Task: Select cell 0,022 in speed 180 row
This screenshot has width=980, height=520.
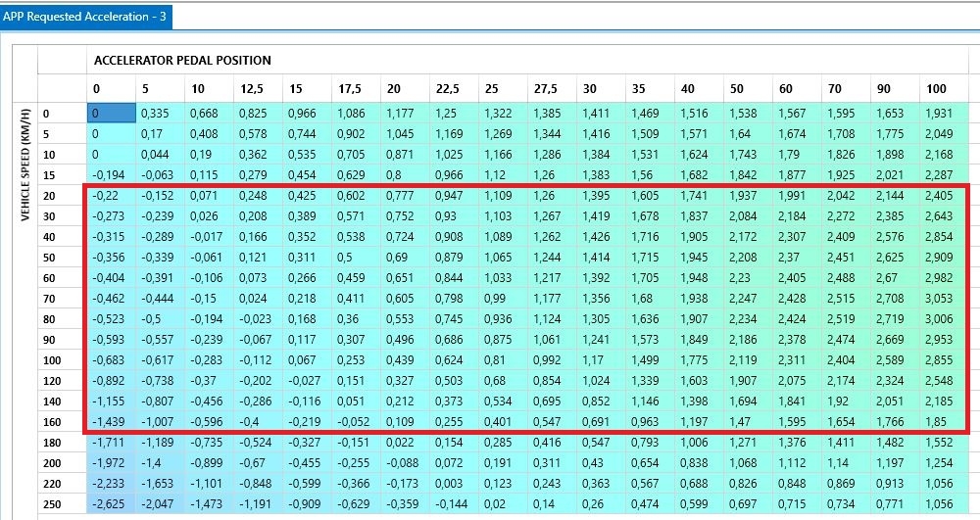Action: [x=405, y=443]
